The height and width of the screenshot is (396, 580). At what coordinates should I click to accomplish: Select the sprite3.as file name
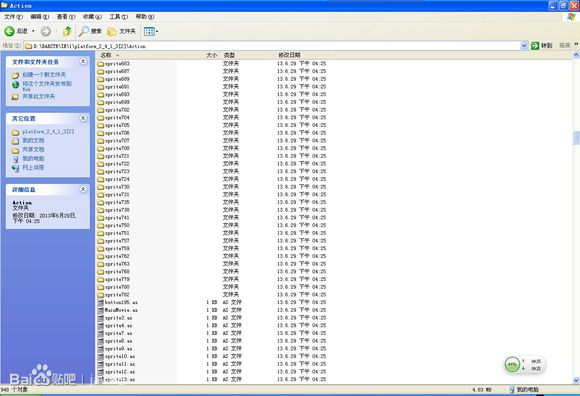(118, 318)
